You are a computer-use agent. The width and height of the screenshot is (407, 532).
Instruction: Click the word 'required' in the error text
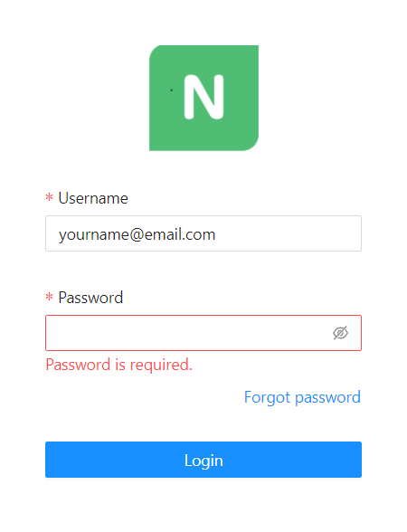(x=159, y=366)
